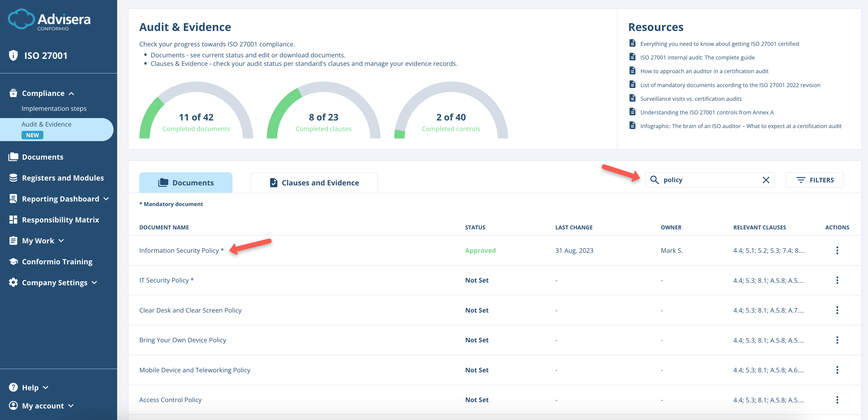Open the FILTERS panel
Image resolution: width=868 pixels, height=420 pixels.
click(814, 180)
